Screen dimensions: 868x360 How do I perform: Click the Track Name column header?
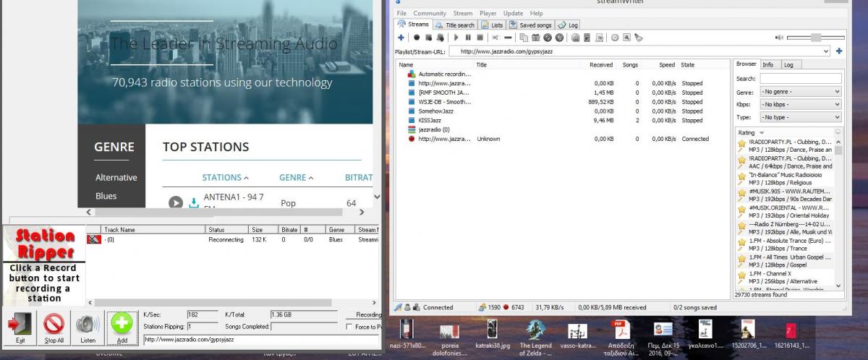(x=153, y=229)
